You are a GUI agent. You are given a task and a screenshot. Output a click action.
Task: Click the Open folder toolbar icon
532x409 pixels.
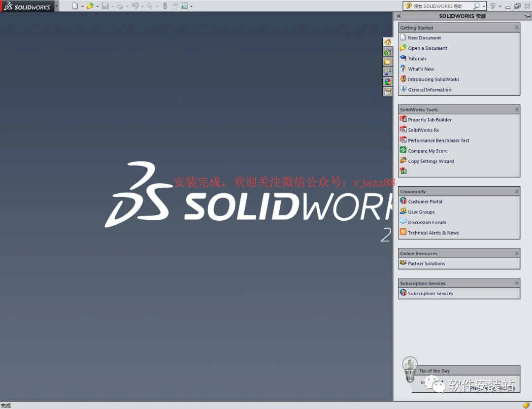click(90, 6)
